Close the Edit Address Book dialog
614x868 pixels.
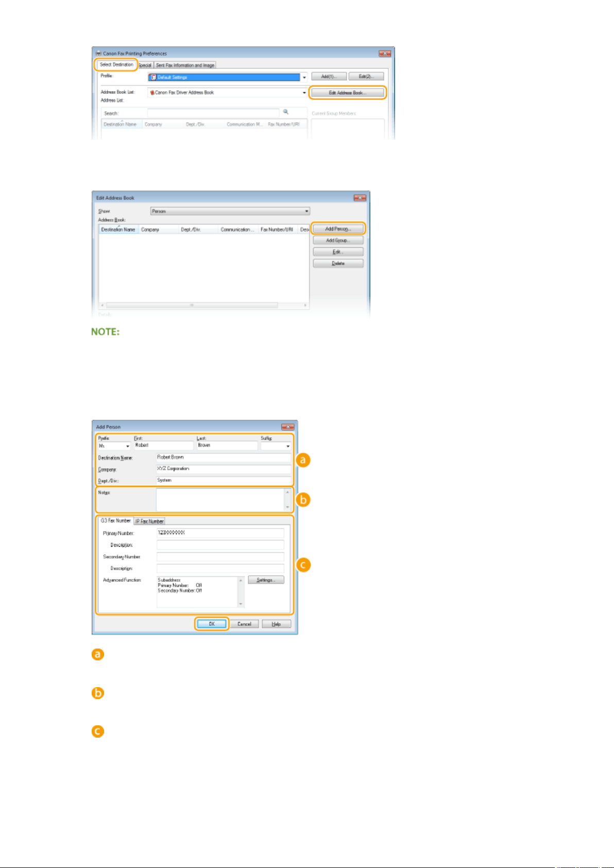(x=360, y=198)
